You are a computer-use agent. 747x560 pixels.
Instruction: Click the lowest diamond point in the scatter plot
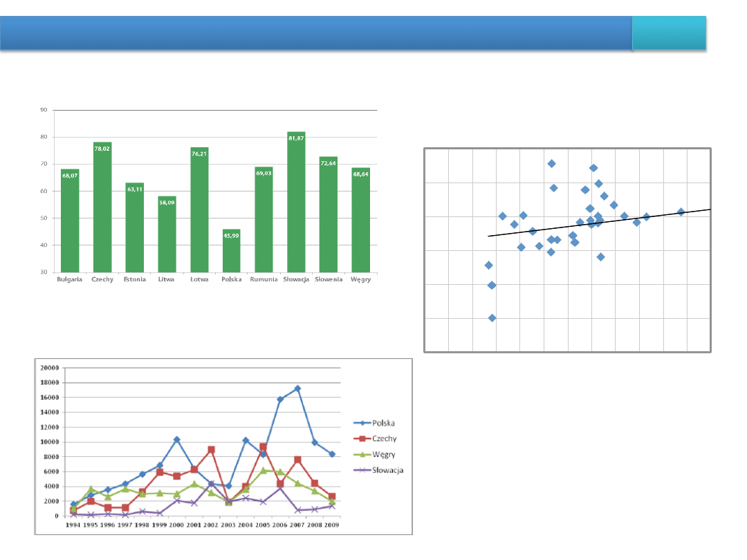coord(492,318)
